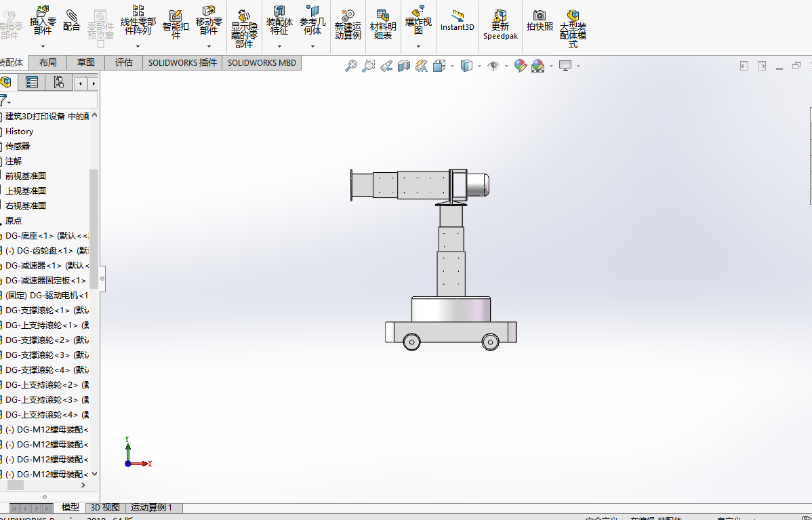The image size is (812, 520).
Task: Select the Mate (配合) tool
Action: [x=71, y=20]
